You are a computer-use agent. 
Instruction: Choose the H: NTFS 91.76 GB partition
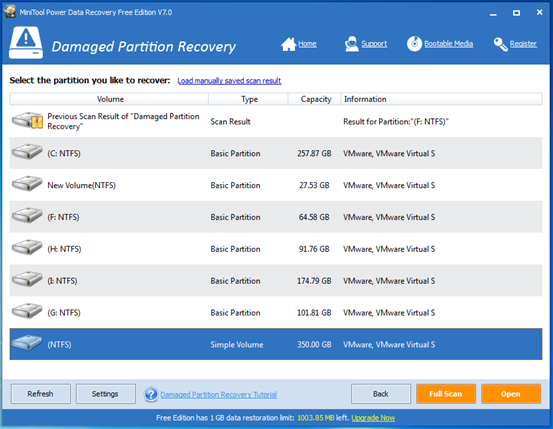tap(276, 249)
